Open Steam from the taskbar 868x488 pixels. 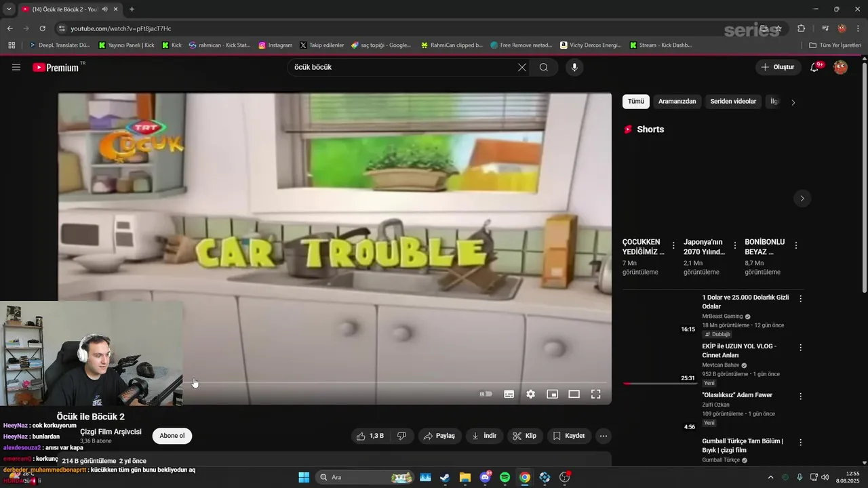[x=445, y=477]
